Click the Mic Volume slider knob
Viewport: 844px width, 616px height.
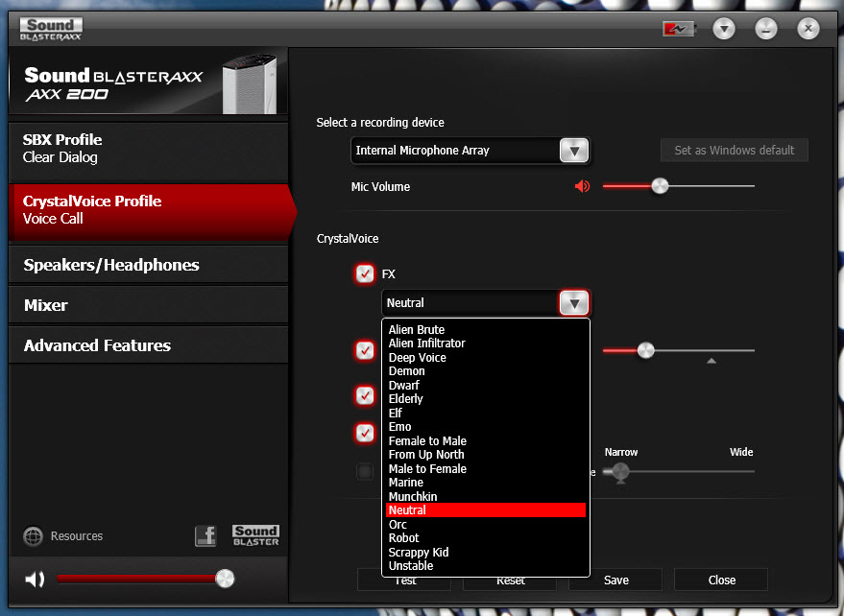660,186
